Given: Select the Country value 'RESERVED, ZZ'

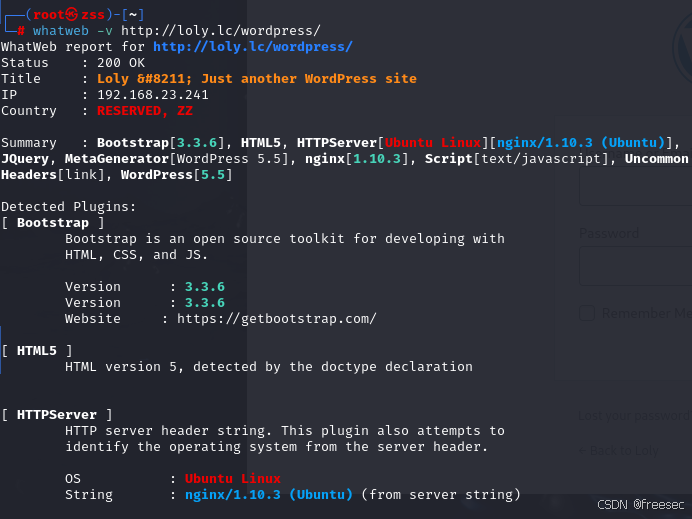Looking at the screenshot, I should 145,111.
